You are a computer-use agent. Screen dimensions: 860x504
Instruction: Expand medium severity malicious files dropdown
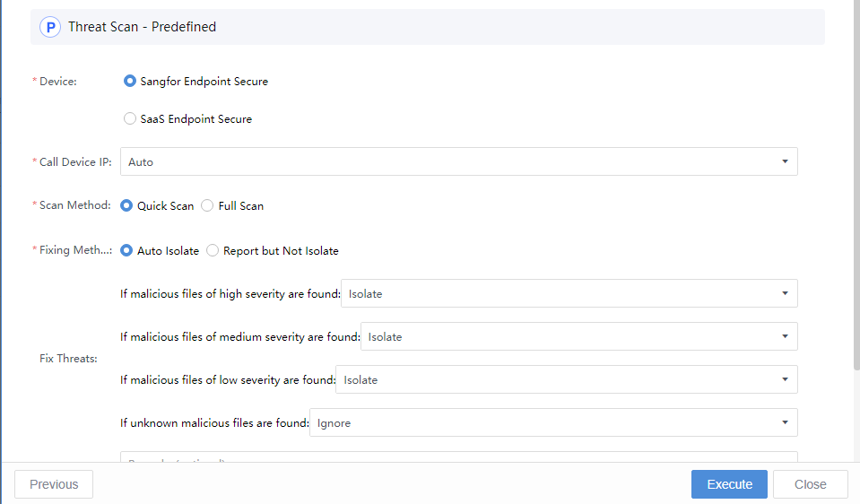coord(578,336)
